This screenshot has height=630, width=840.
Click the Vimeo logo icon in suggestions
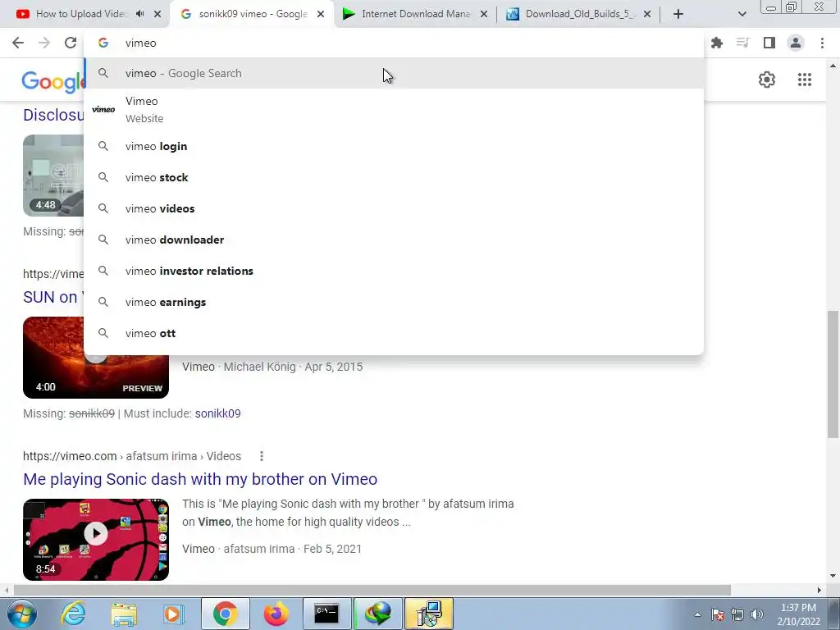pos(103,109)
